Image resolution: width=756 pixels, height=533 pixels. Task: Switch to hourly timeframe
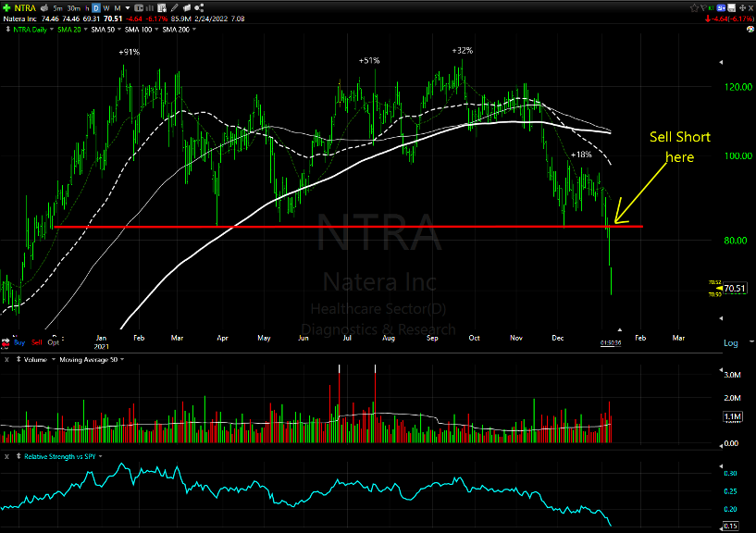coord(87,8)
